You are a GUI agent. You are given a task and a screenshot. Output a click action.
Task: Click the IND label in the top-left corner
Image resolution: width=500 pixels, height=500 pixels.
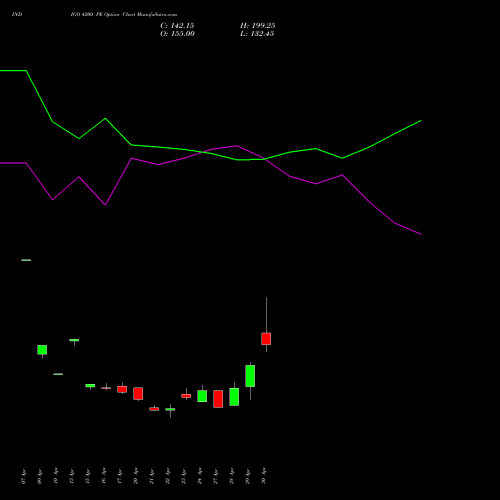pos(17,15)
